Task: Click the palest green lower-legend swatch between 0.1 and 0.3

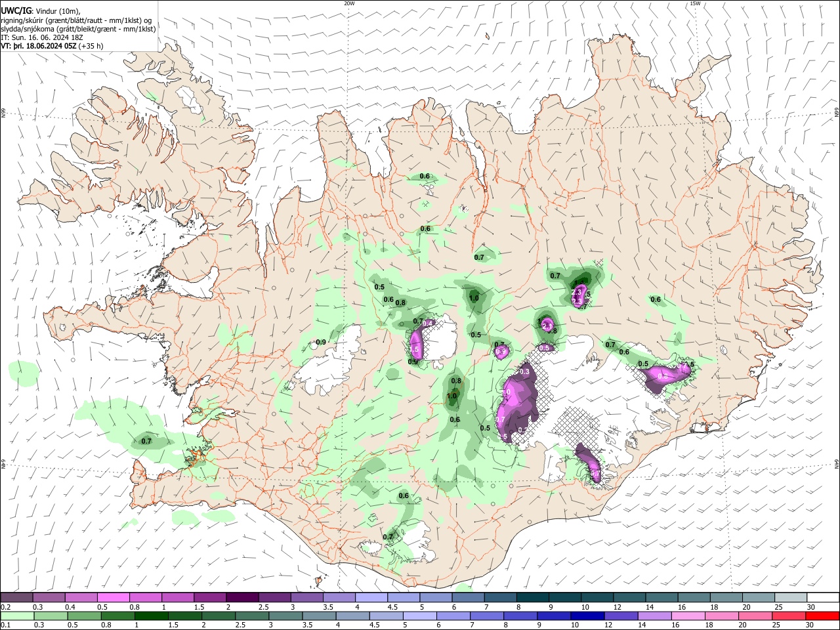Action: 17,616
